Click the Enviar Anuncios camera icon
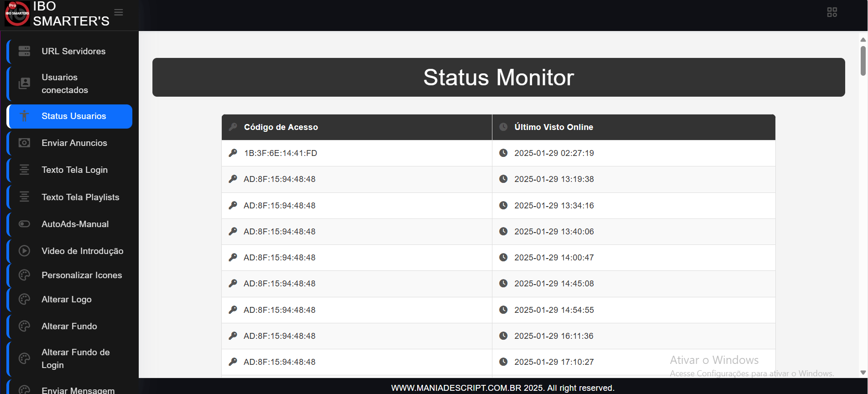868x394 pixels. (24, 143)
